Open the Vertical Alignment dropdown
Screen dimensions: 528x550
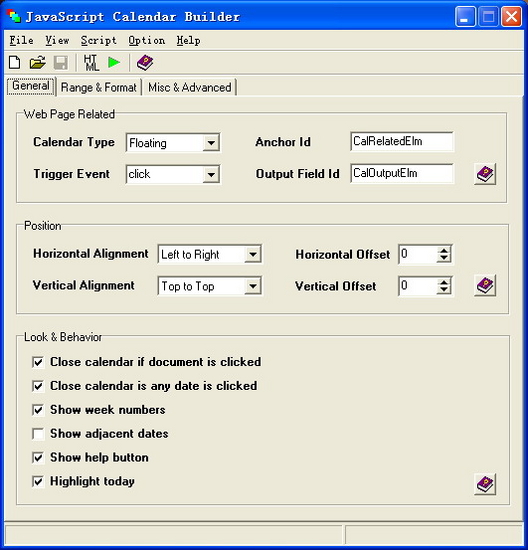coord(253,286)
